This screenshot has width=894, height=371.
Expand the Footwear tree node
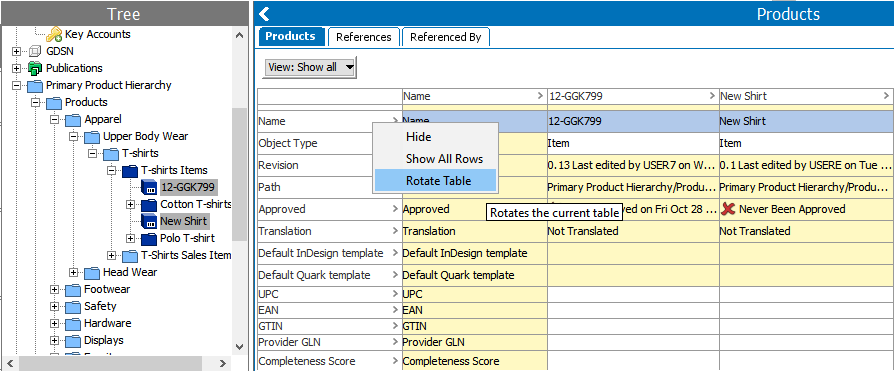click(55, 290)
